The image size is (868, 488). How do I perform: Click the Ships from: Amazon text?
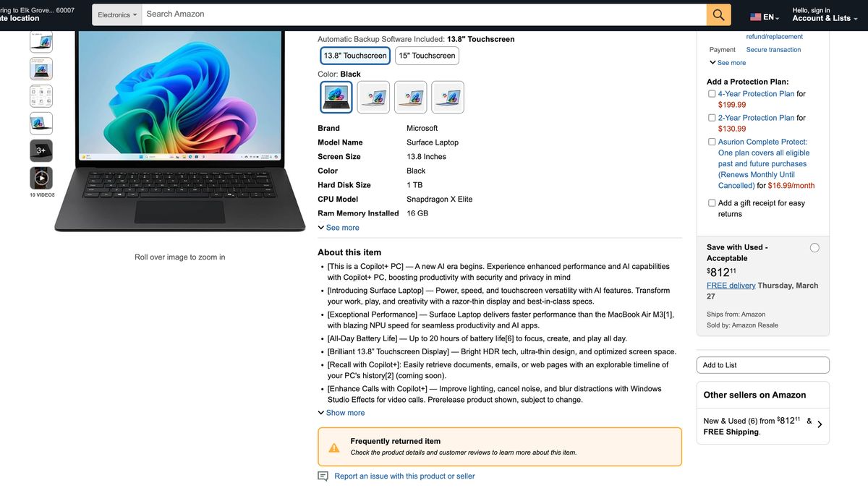[736, 314]
